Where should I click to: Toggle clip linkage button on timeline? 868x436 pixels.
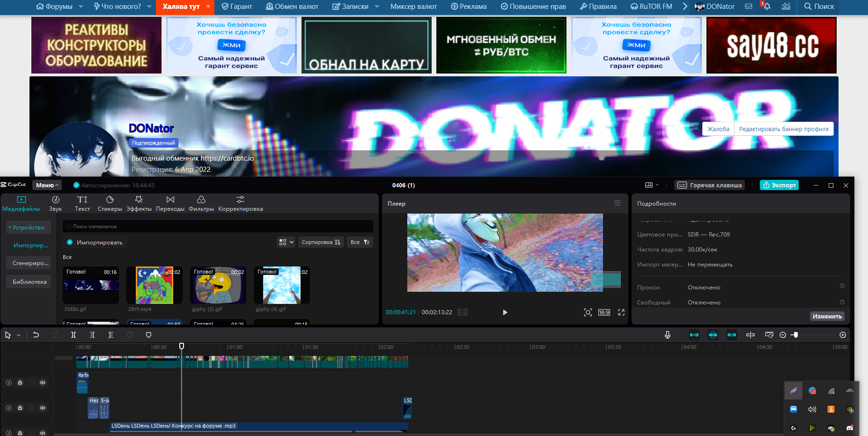pos(732,335)
